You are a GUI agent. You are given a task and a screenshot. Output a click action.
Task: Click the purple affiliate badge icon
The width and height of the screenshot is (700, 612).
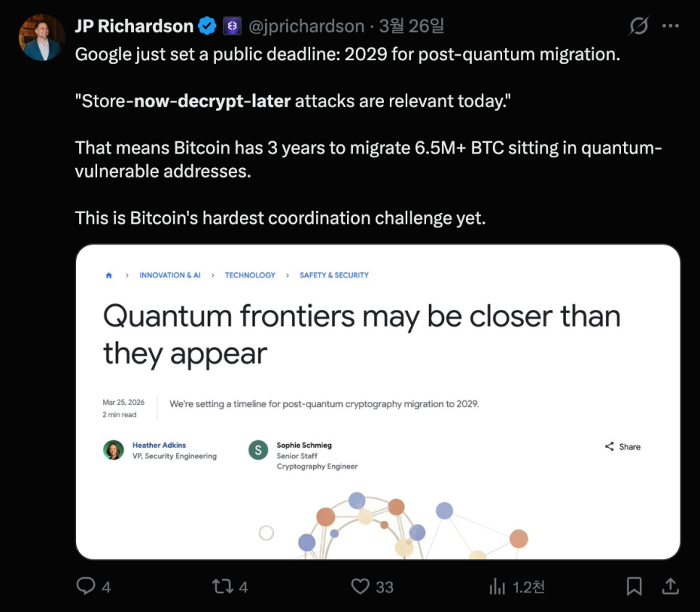point(232,27)
